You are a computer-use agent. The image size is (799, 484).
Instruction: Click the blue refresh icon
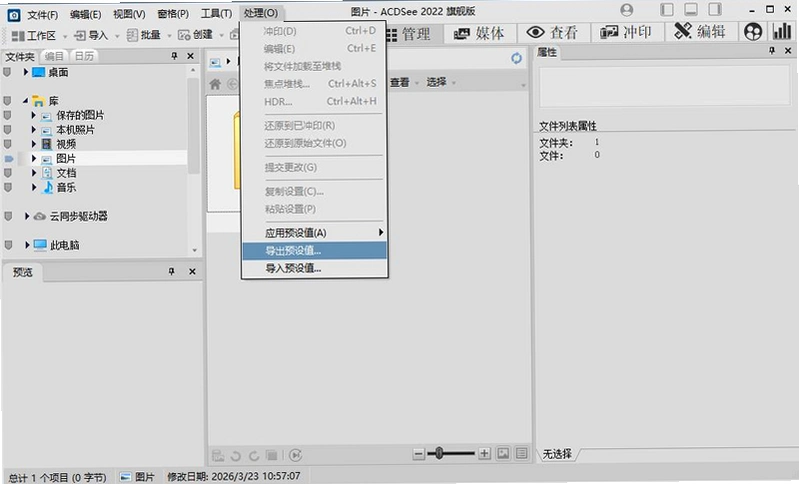[x=517, y=59]
